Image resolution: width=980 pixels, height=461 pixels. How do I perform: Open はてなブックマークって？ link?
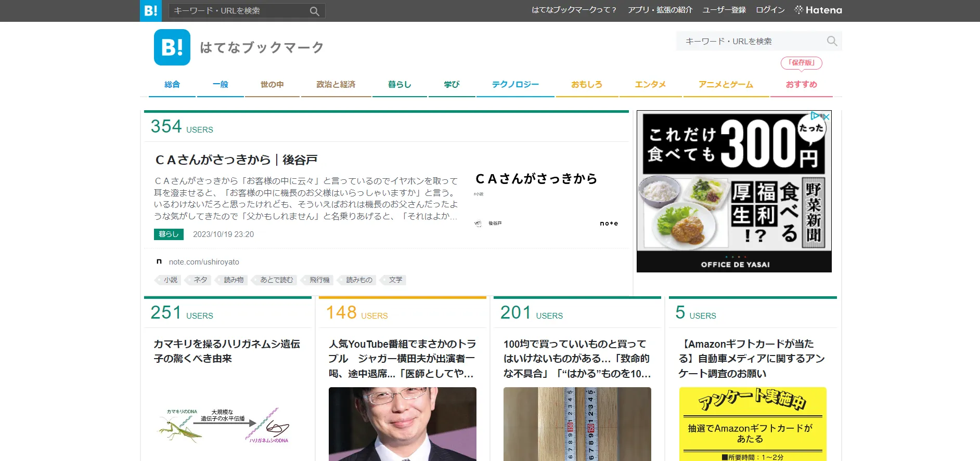point(574,10)
